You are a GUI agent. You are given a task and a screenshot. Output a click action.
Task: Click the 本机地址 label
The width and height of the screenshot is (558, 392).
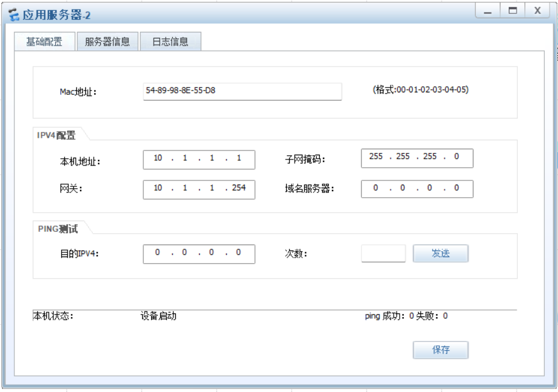(x=80, y=162)
